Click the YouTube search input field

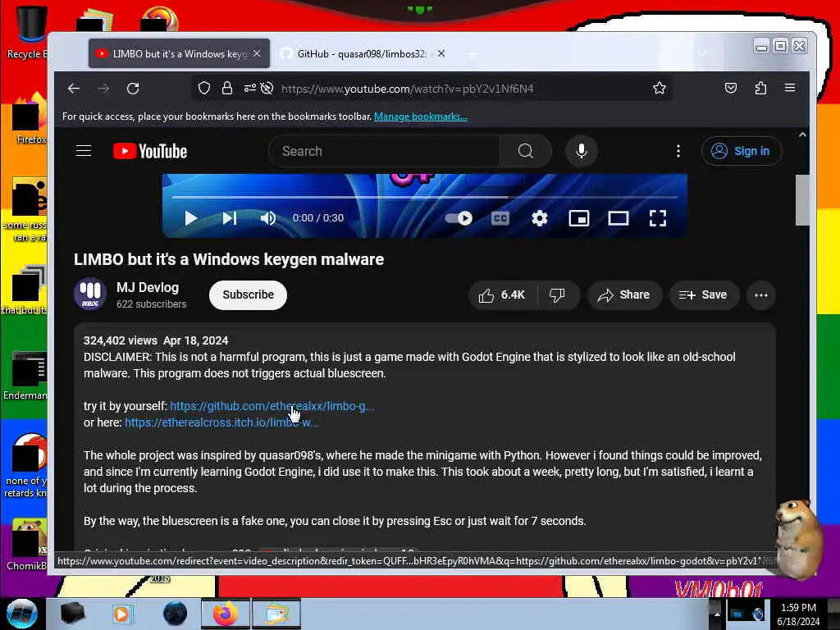385,151
